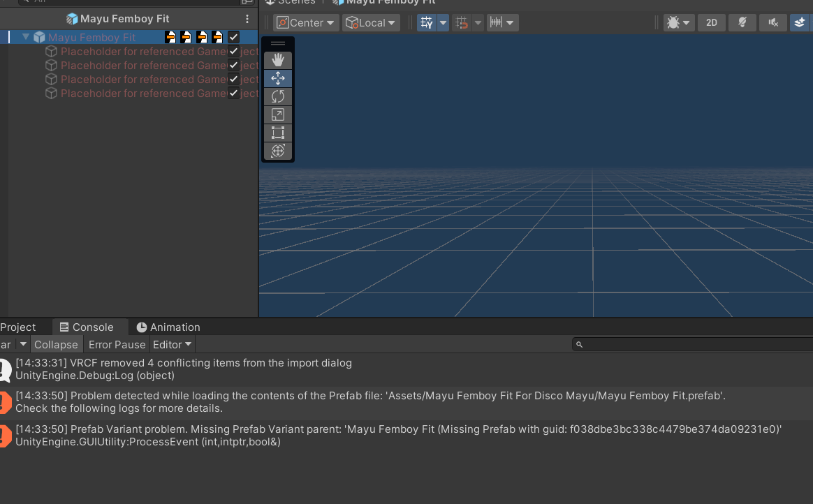Select the VRCF removed 4 conflicting items log

pos(406,369)
